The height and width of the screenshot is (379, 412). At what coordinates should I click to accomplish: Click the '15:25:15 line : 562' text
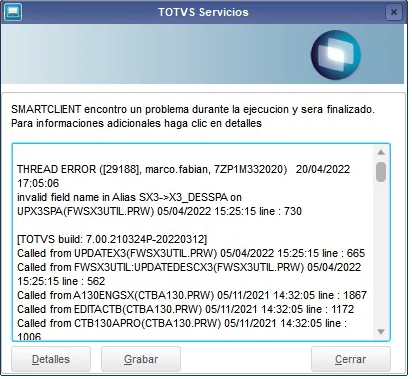point(61,281)
